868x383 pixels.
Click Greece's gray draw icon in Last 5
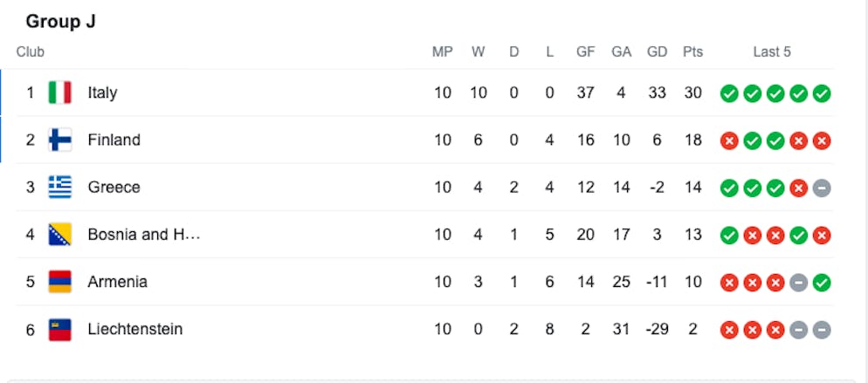pos(822,188)
